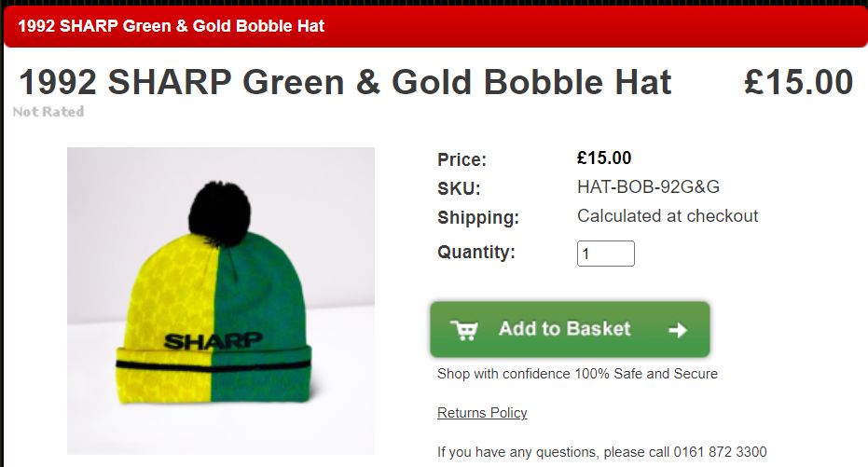
Task: Open the bobble hat product image
Action: 221,301
